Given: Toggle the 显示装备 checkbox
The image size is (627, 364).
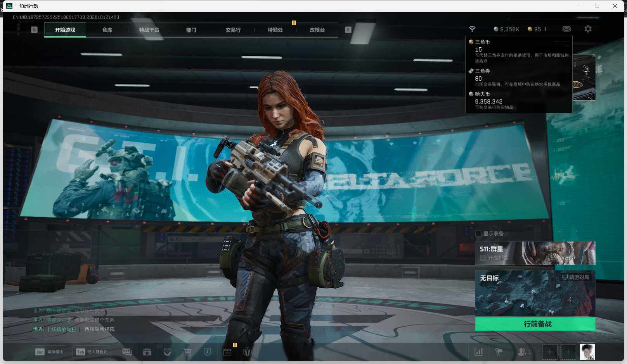Looking at the screenshot, I should (x=478, y=233).
